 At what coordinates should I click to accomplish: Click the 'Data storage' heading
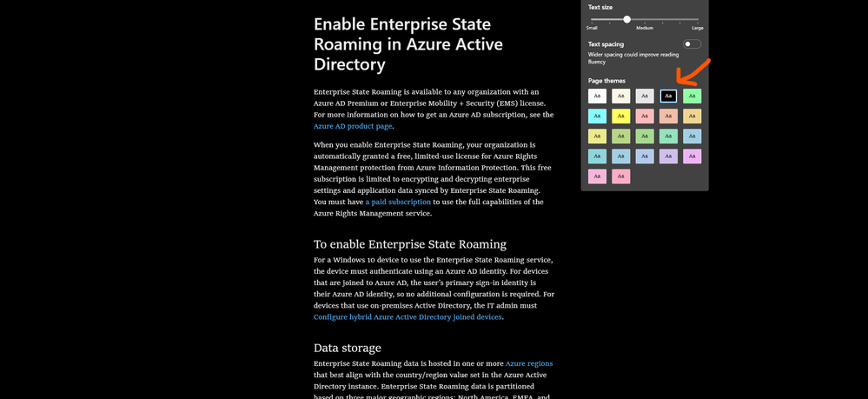click(x=347, y=348)
